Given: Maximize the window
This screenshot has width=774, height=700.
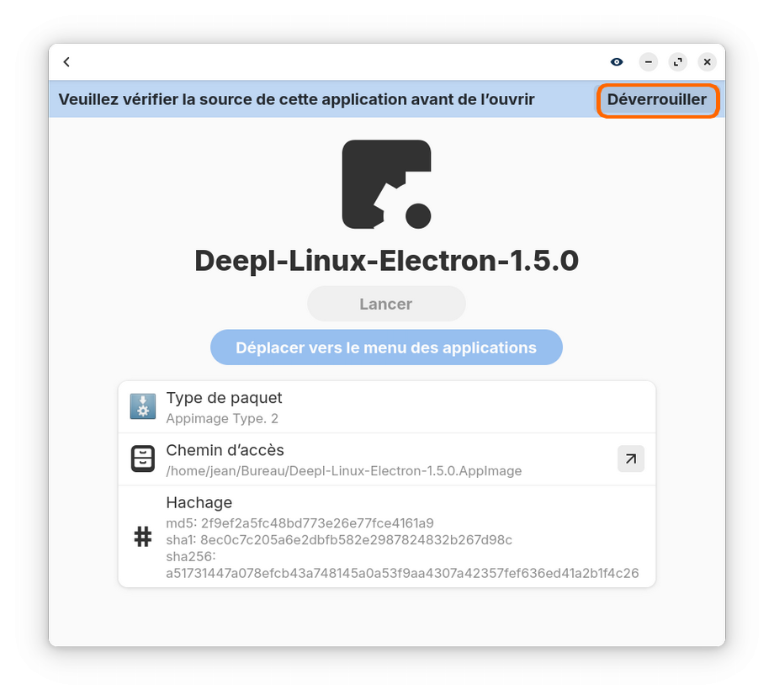Looking at the screenshot, I should point(678,61).
